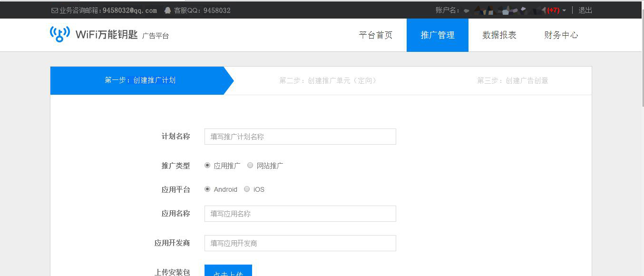Screen dimensions: 644x276
Task: Go to 第二步：创建推广单元（定向）
Action: tap(328, 80)
